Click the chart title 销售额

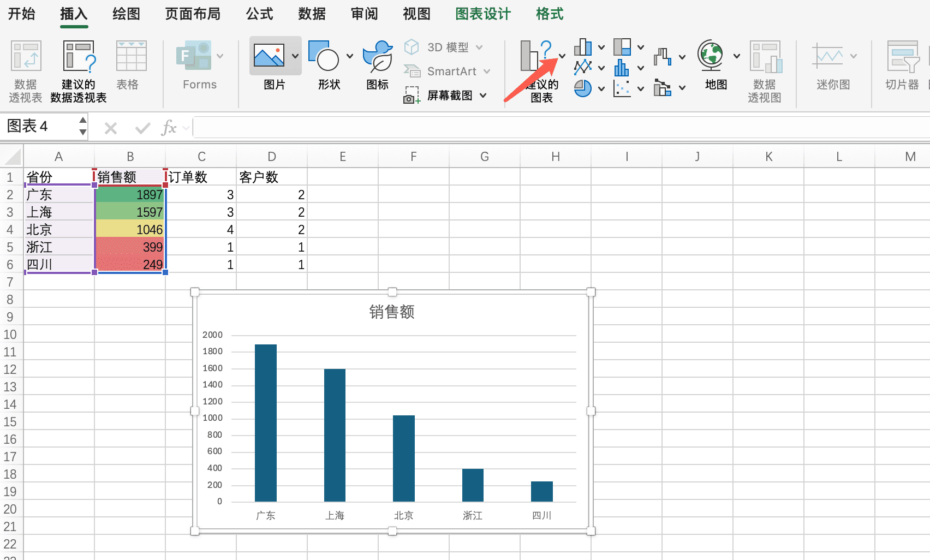(x=392, y=312)
